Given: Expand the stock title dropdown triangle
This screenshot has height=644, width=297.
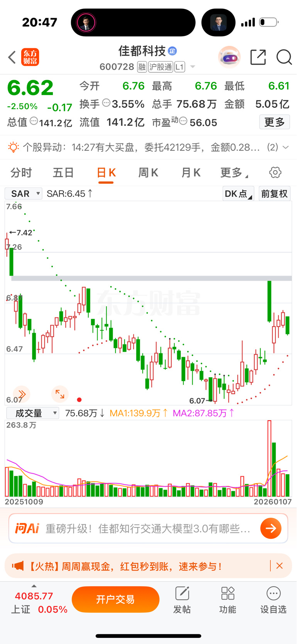Looking at the screenshot, I should (193, 67).
